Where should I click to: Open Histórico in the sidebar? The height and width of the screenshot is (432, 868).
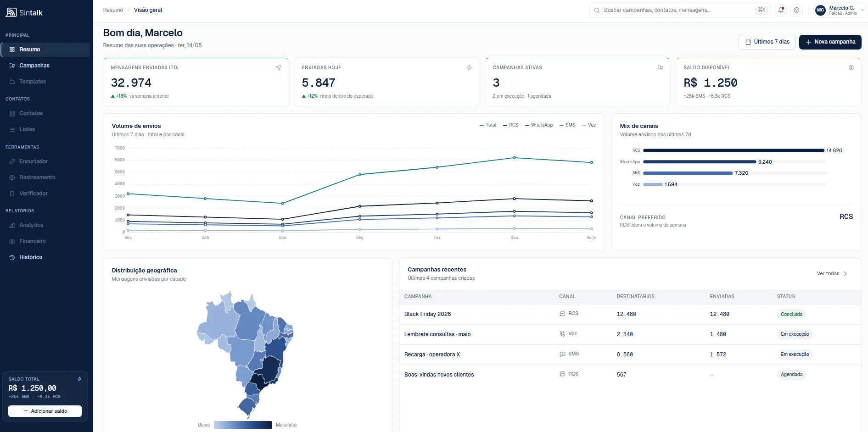coord(45,257)
